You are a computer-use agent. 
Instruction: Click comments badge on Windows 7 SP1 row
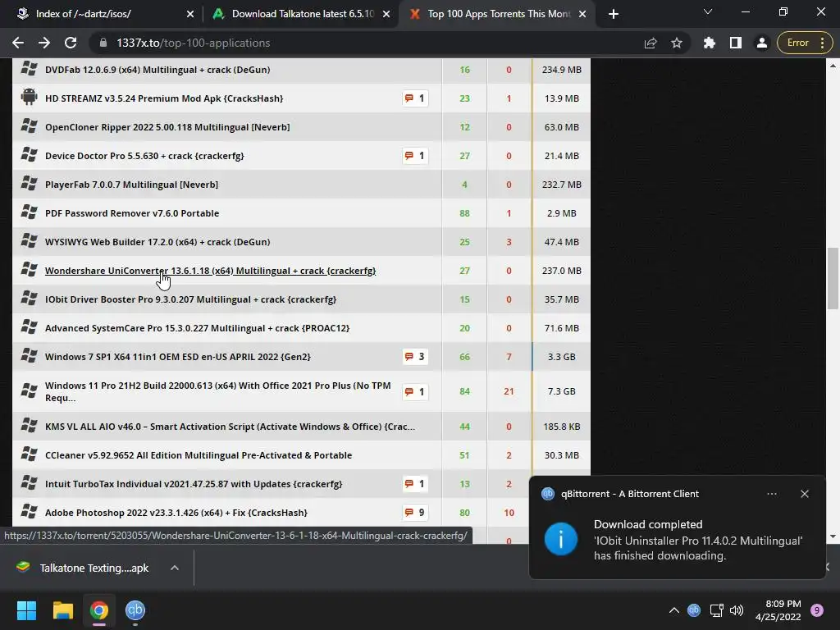click(415, 357)
